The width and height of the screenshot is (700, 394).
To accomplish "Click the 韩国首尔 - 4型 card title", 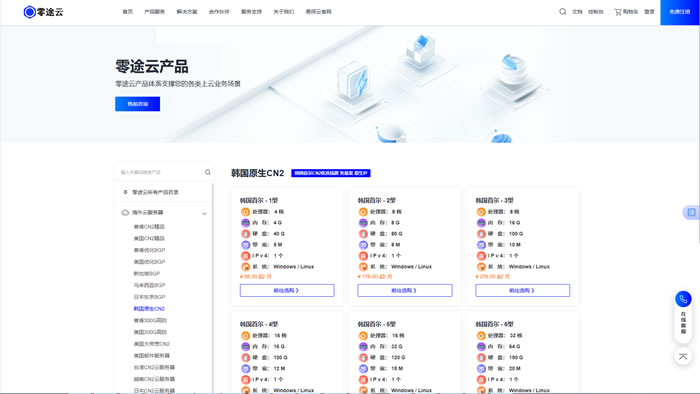I will 259,324.
